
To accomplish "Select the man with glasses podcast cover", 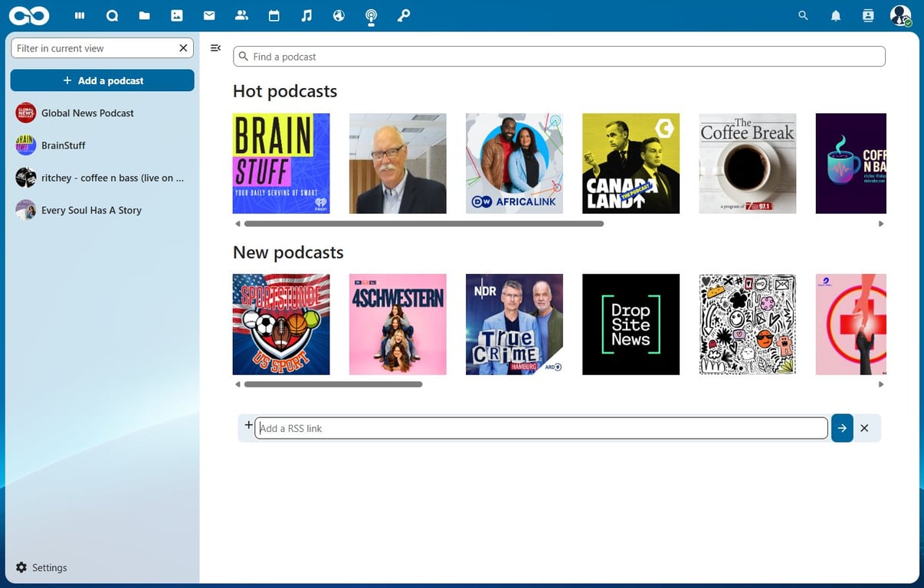I will [398, 163].
